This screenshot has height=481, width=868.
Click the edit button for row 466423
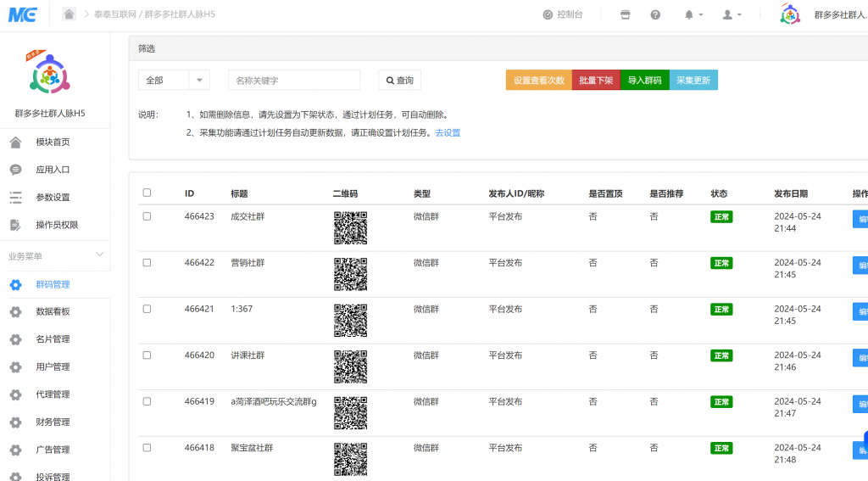(x=860, y=219)
